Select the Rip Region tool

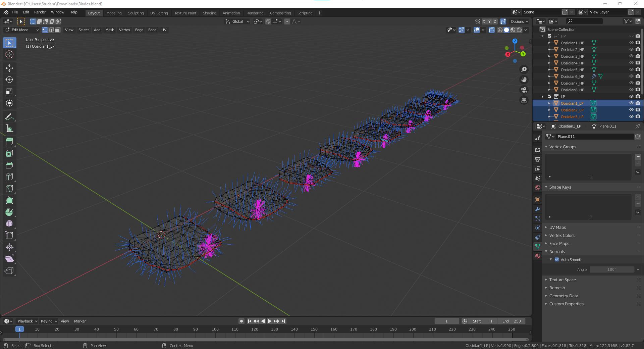(9, 271)
